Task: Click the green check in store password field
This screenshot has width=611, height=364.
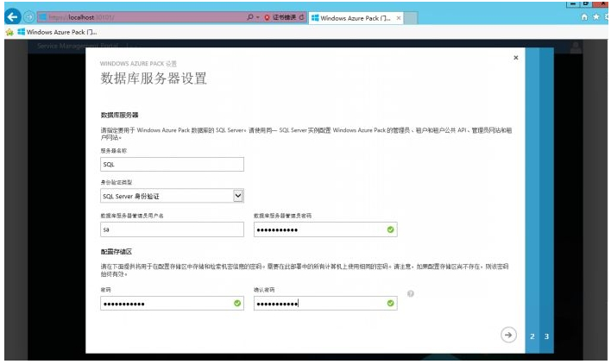Action: click(x=237, y=304)
